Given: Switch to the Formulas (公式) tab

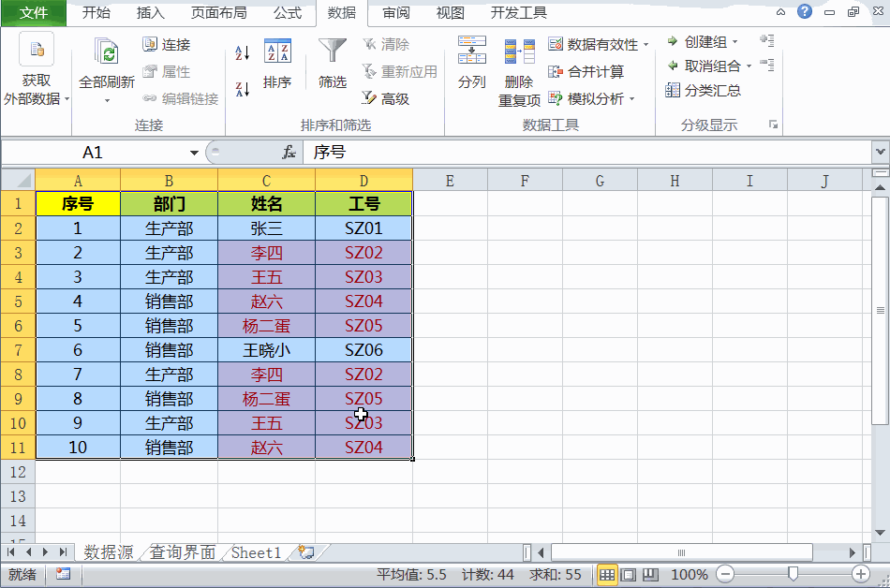Looking at the screenshot, I should [288, 12].
